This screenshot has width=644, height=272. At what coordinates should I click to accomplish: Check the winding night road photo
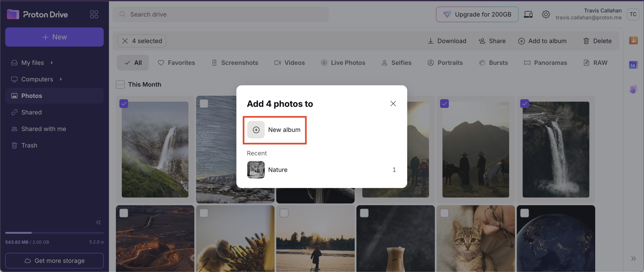point(124,213)
